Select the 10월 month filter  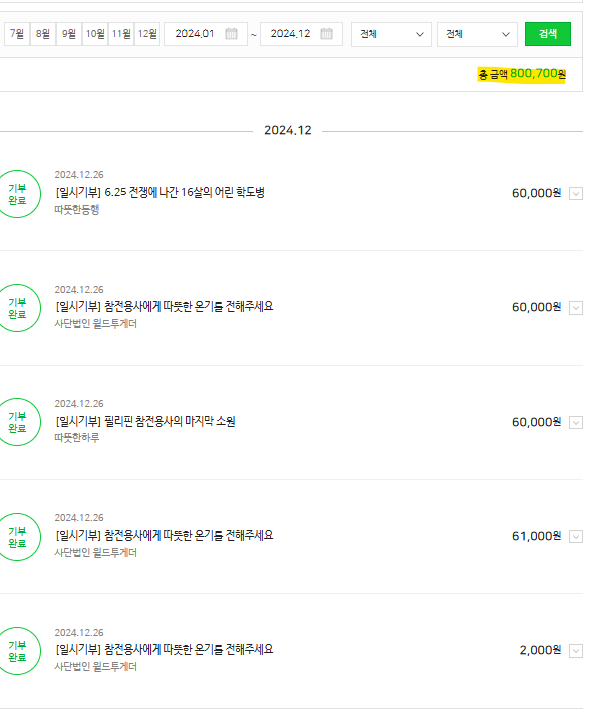95,34
